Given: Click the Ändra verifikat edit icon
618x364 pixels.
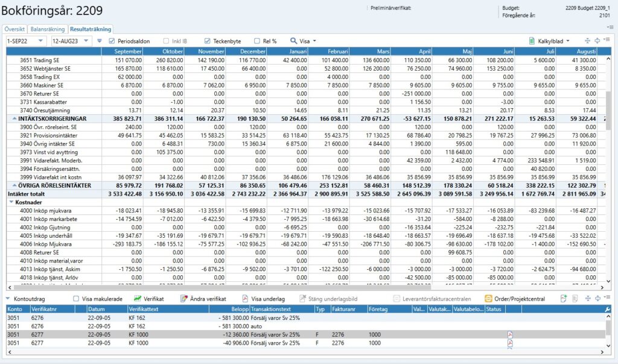Looking at the screenshot, I should click(206, 299).
